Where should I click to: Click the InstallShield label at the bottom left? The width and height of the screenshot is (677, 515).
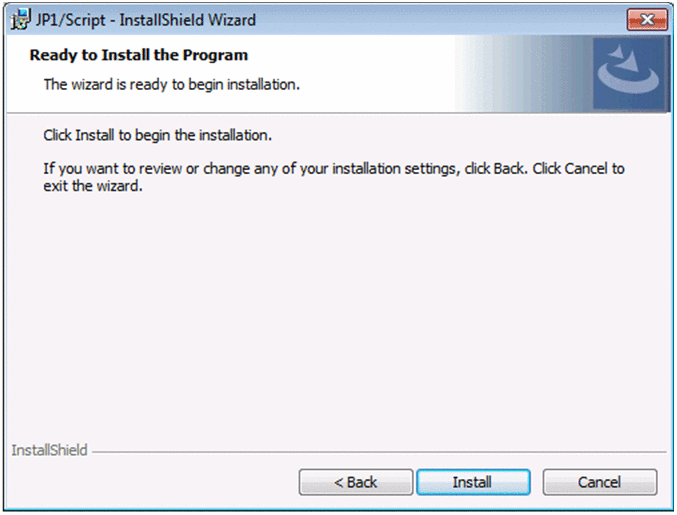point(49,450)
